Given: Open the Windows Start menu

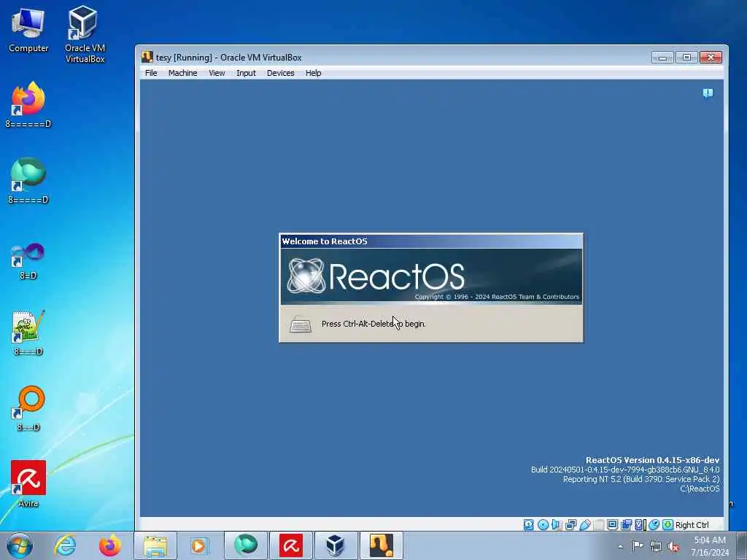Looking at the screenshot, I should (x=20, y=545).
